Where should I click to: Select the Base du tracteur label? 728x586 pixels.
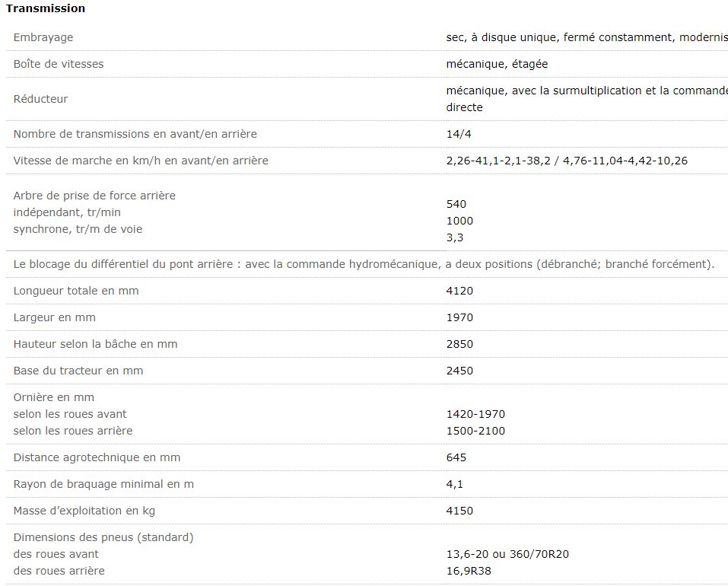[x=78, y=371]
